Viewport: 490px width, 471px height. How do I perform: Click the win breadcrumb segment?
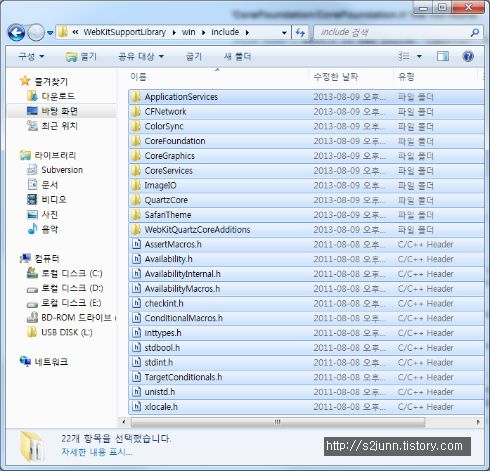pyautogui.click(x=188, y=32)
